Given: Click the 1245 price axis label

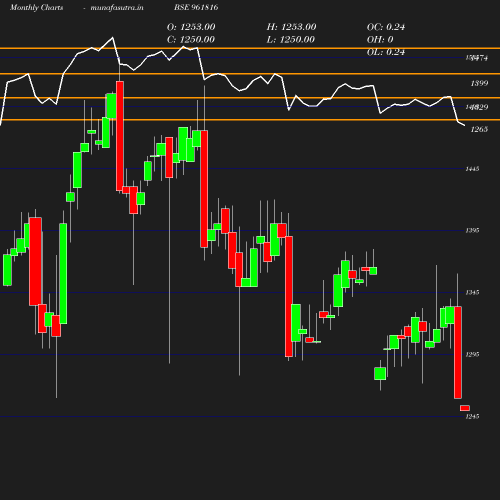Looking at the screenshot, I should click(473, 417).
